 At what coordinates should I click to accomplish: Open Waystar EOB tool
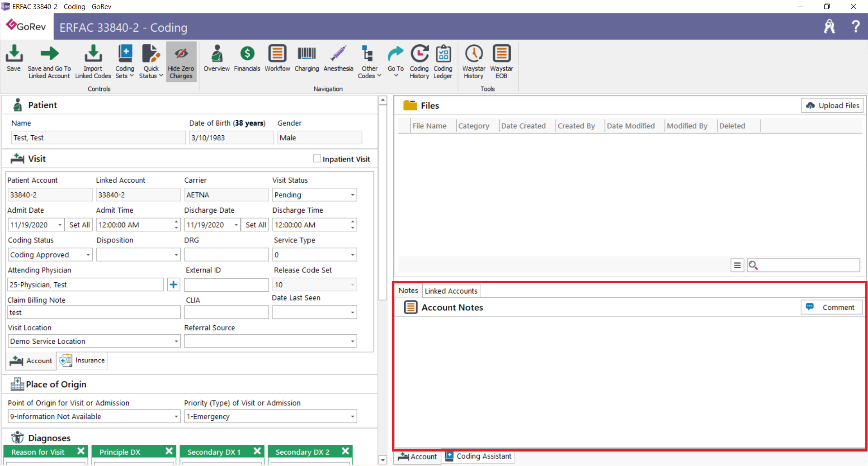click(501, 62)
